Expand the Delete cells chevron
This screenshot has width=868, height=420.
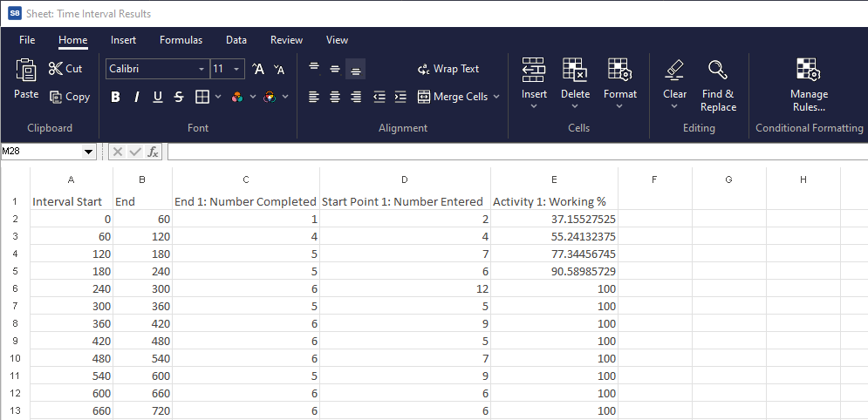click(x=575, y=106)
